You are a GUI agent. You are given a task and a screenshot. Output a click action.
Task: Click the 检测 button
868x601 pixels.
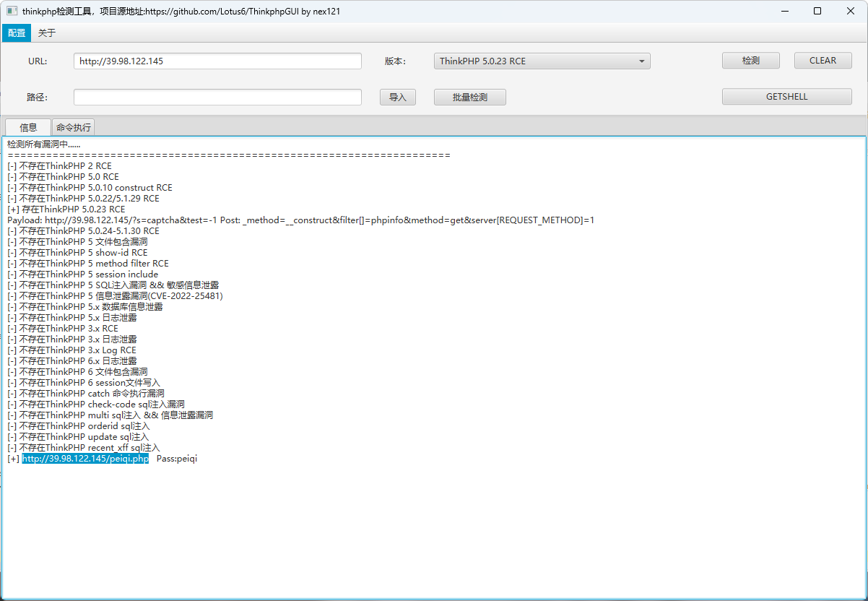tap(751, 61)
